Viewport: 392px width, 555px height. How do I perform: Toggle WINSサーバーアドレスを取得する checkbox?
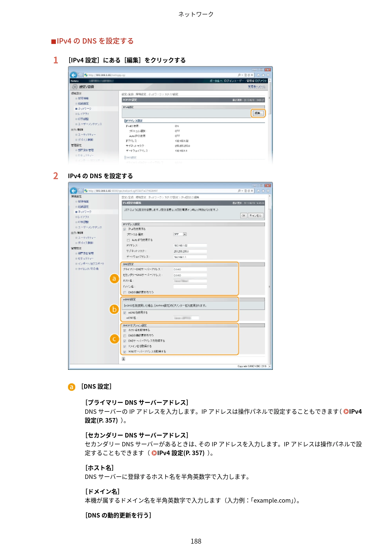(x=125, y=352)
